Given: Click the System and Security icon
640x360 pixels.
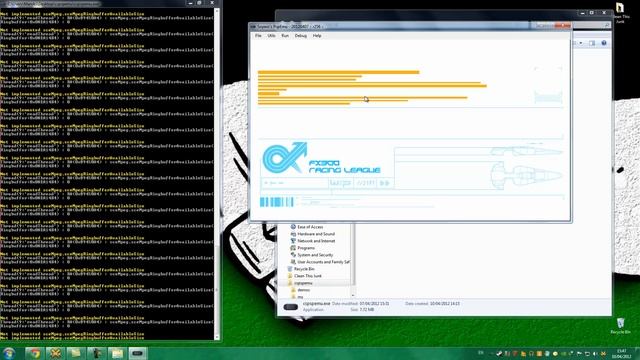Looking at the screenshot, I should click(293, 255).
